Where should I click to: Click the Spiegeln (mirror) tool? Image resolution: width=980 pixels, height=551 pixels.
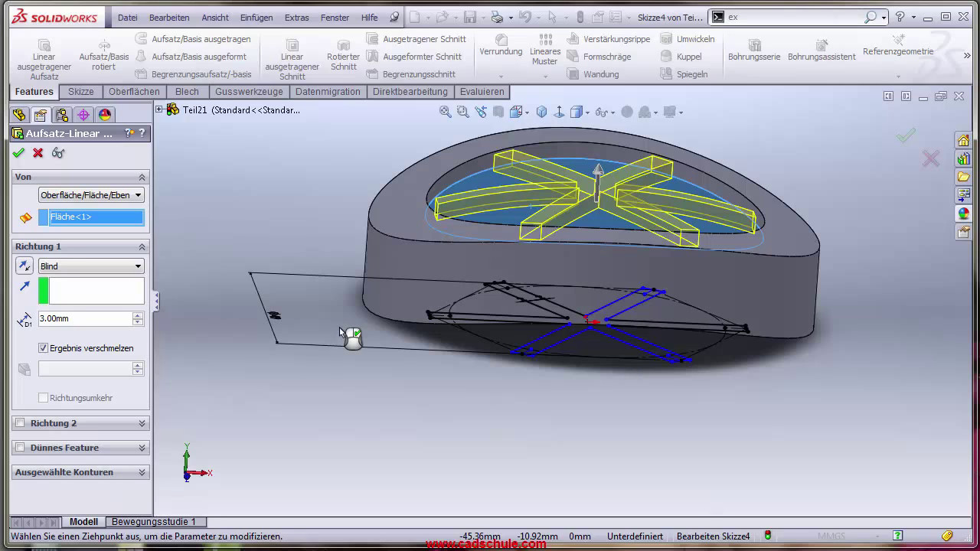684,74
